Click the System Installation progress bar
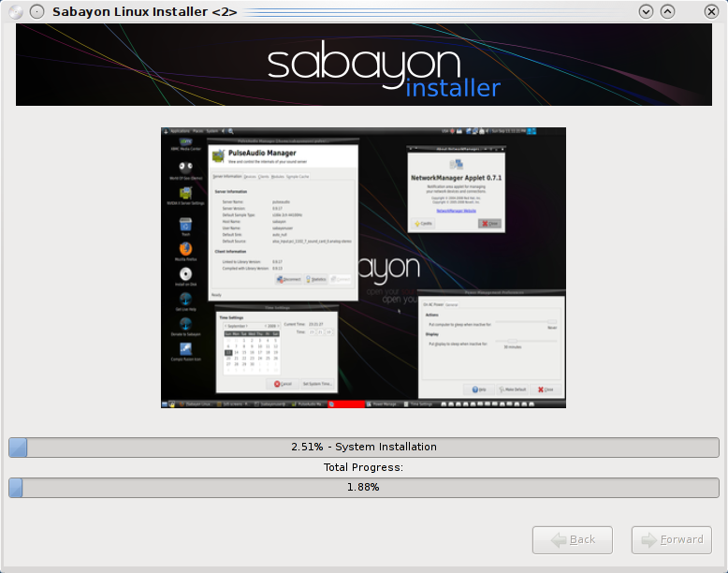The width and height of the screenshot is (728, 573). tap(363, 447)
